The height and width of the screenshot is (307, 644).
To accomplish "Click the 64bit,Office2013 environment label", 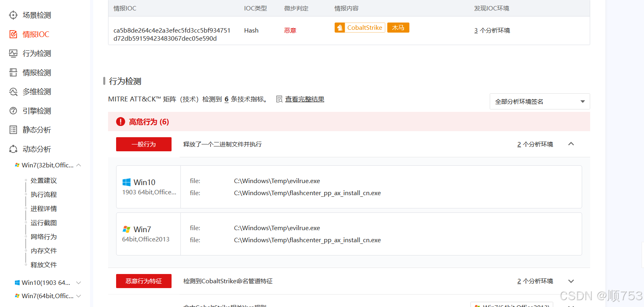I will (x=146, y=239).
